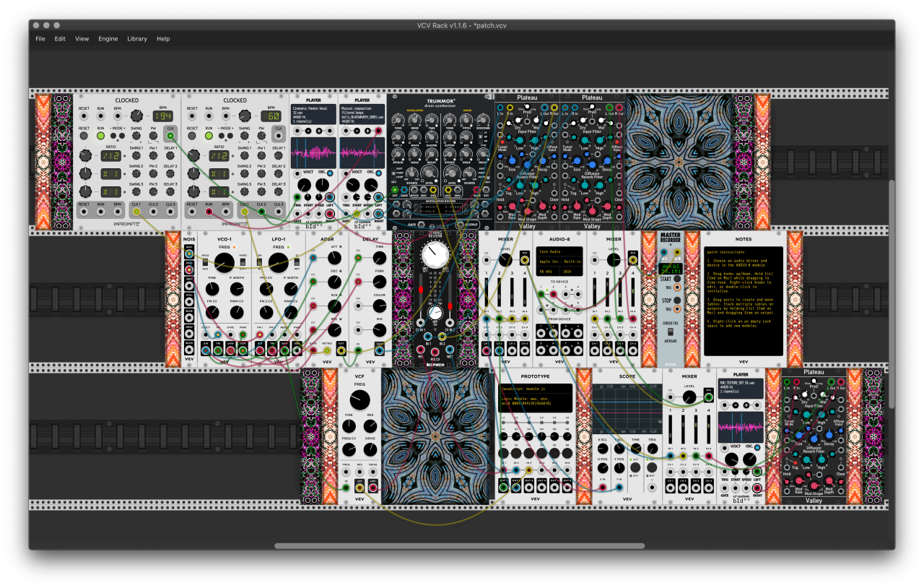Click IN input jack on VCF
This screenshot has height=588, width=924.
point(346,488)
